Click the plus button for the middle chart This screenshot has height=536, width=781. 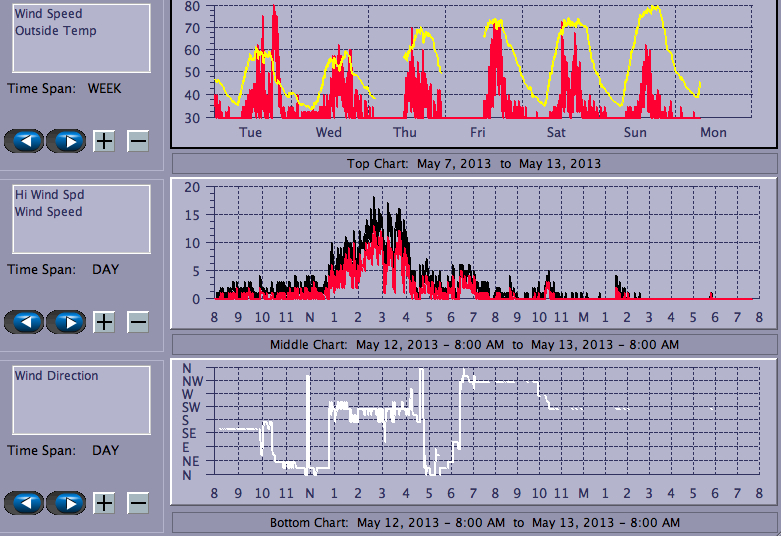(x=104, y=322)
